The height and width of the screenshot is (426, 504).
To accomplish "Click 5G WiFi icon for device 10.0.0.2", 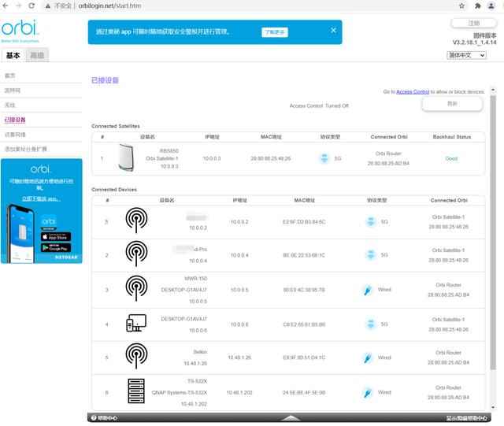I will pyautogui.click(x=371, y=222).
